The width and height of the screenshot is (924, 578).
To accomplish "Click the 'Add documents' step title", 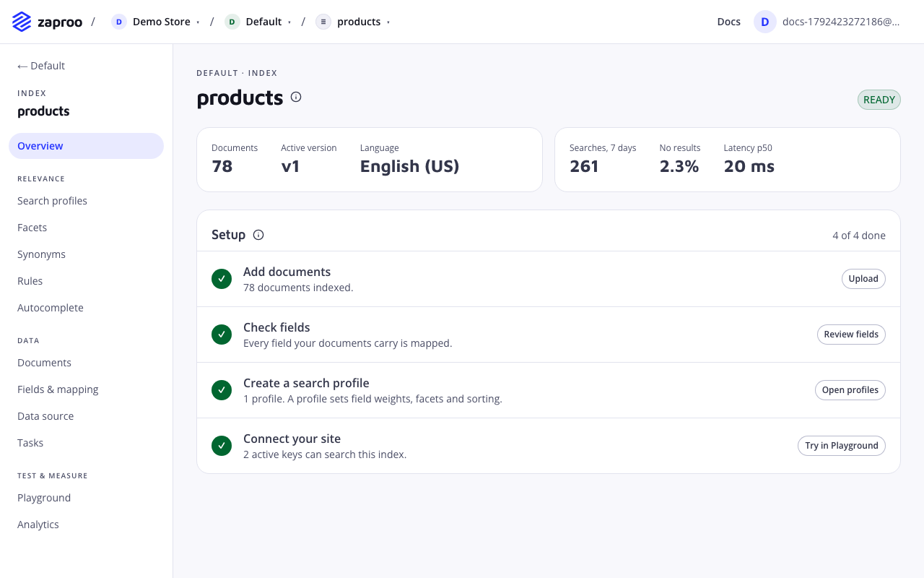I will pyautogui.click(x=287, y=272).
